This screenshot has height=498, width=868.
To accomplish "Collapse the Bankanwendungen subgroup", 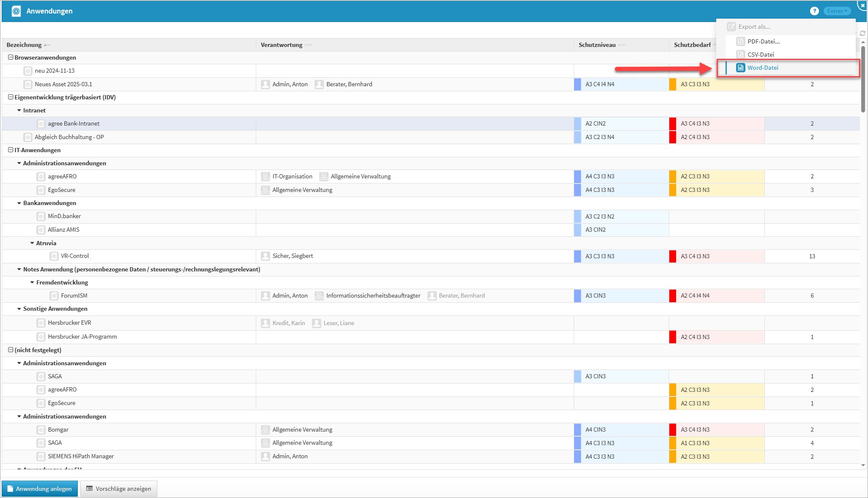I will 19,203.
